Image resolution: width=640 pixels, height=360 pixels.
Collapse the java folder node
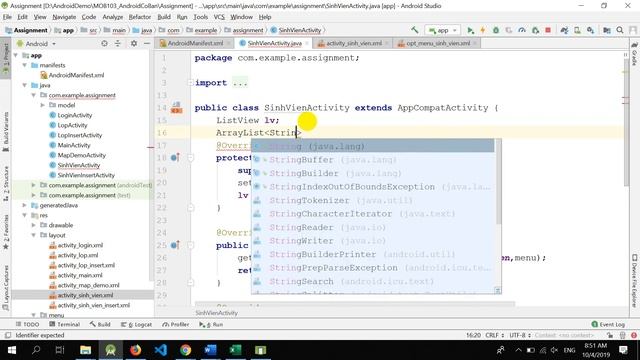pyautogui.click(x=25, y=85)
